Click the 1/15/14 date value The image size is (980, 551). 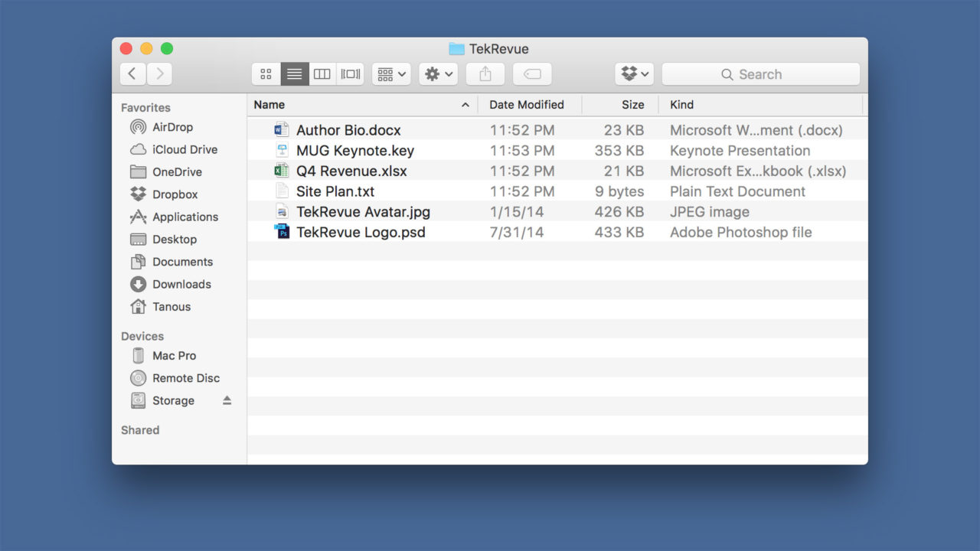point(517,212)
